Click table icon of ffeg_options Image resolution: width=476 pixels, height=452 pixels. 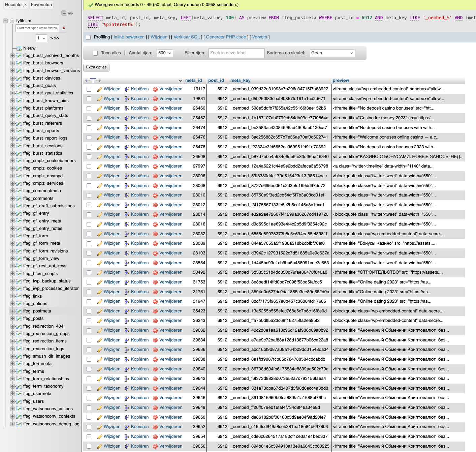[x=19, y=304]
